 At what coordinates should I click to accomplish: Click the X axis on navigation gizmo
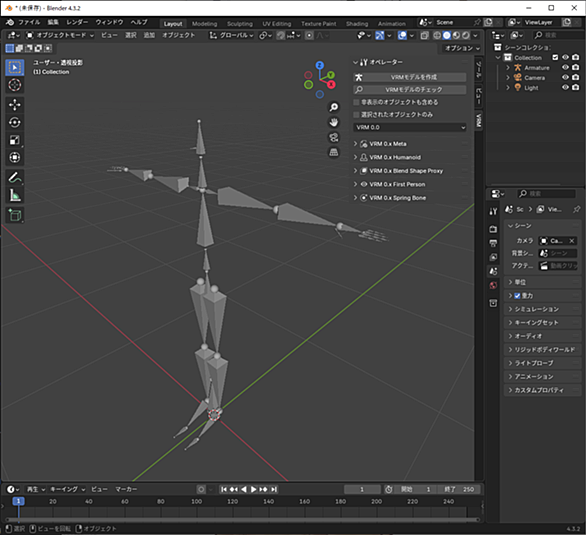click(x=331, y=84)
